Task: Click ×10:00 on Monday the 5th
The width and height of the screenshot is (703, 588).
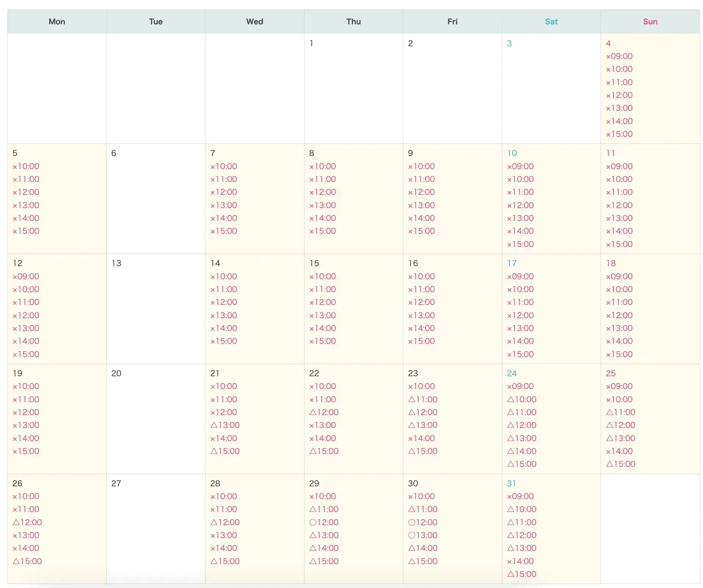Action: tap(26, 166)
